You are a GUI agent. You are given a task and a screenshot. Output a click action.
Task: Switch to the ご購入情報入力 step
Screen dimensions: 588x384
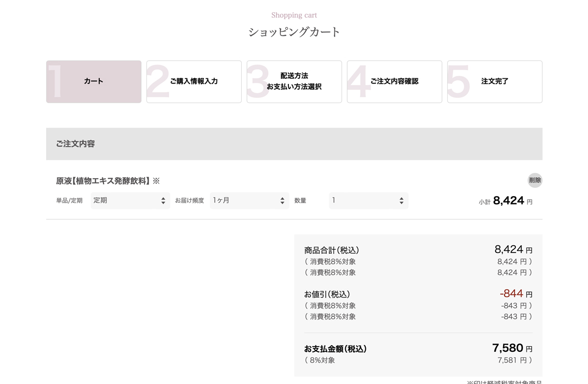[194, 81]
